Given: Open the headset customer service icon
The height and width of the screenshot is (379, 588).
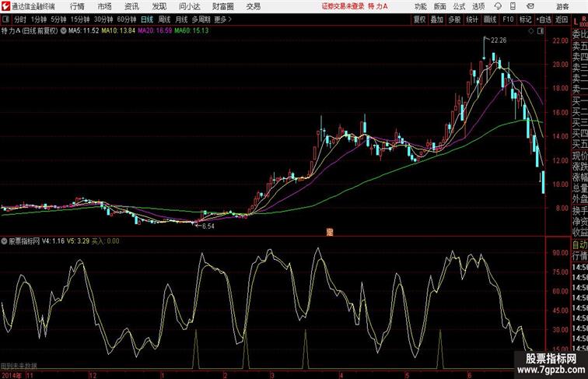Looking at the screenshot, I should [498, 6].
